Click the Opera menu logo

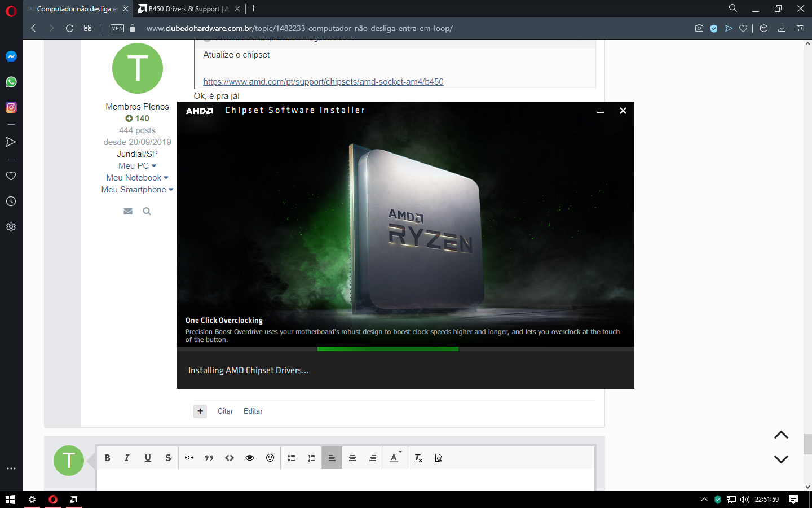(11, 11)
